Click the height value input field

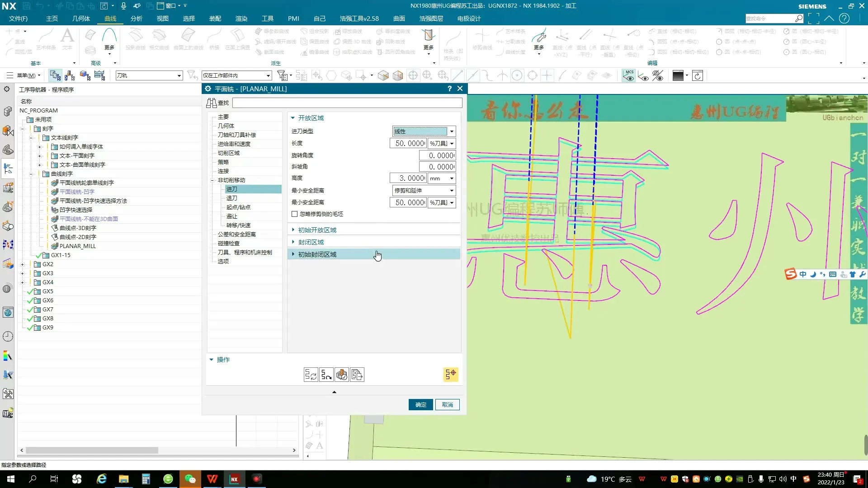pyautogui.click(x=408, y=178)
